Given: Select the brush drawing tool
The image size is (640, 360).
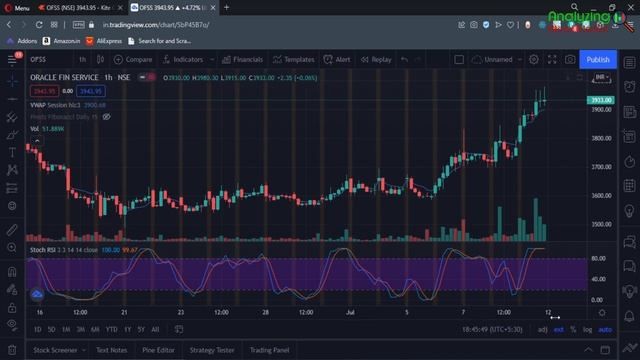Looking at the screenshot, I should pyautogui.click(x=12, y=135).
